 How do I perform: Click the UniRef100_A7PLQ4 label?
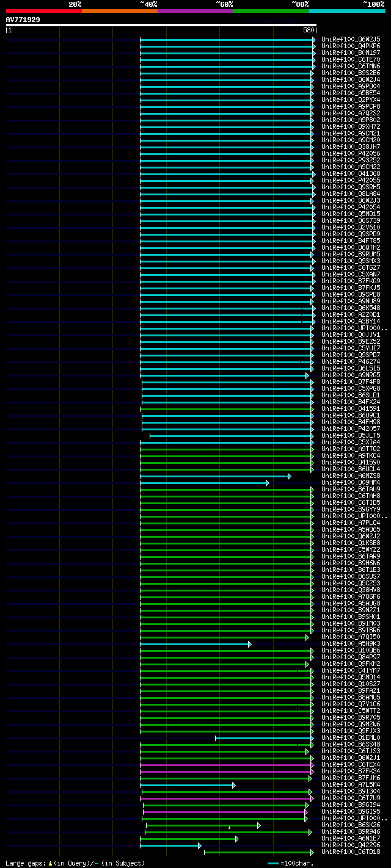coord(351,523)
